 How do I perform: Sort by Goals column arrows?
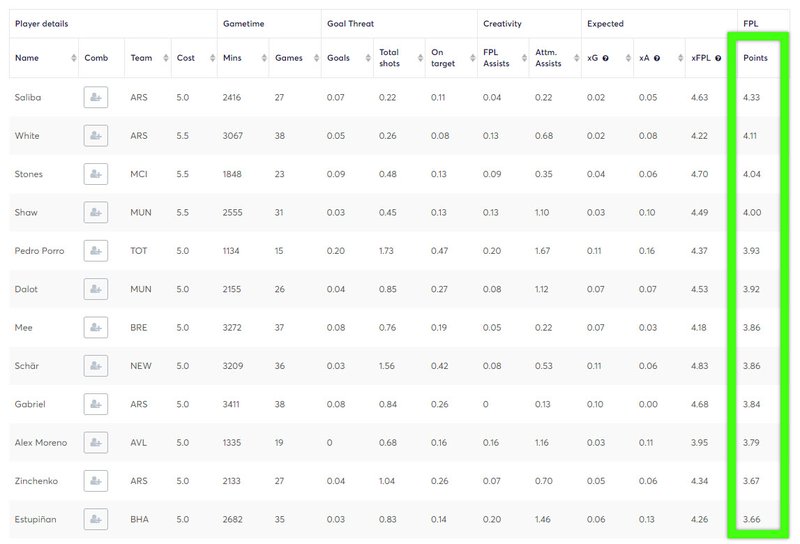click(368, 58)
